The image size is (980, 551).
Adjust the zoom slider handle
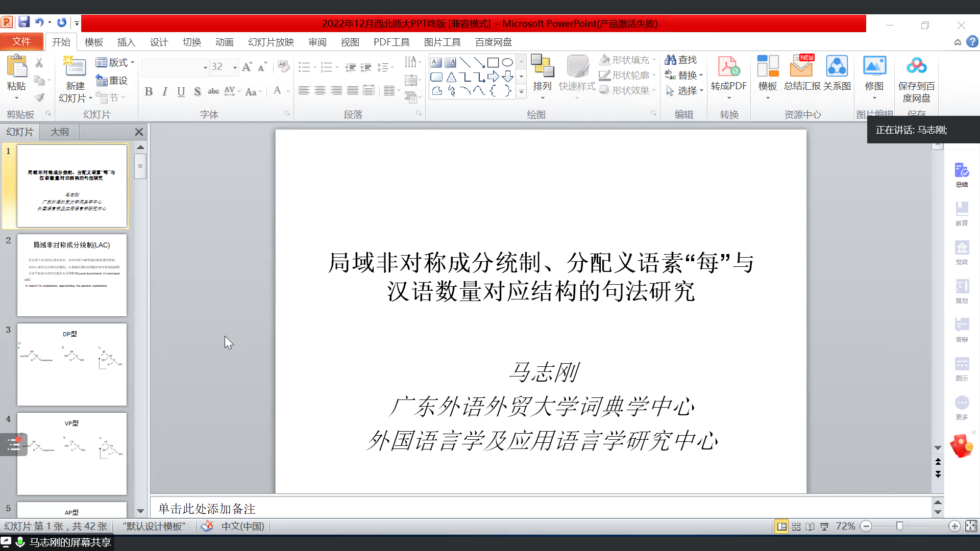click(900, 527)
